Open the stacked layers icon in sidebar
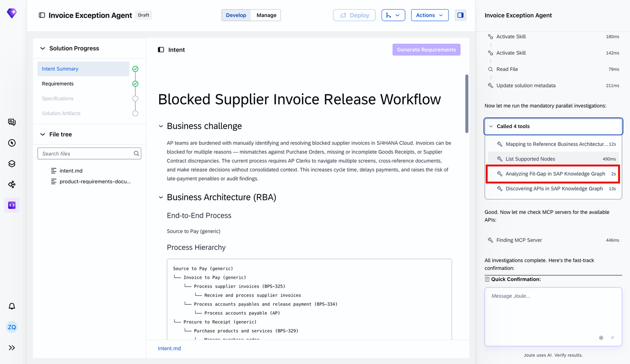The height and width of the screenshot is (364, 630). click(x=12, y=164)
